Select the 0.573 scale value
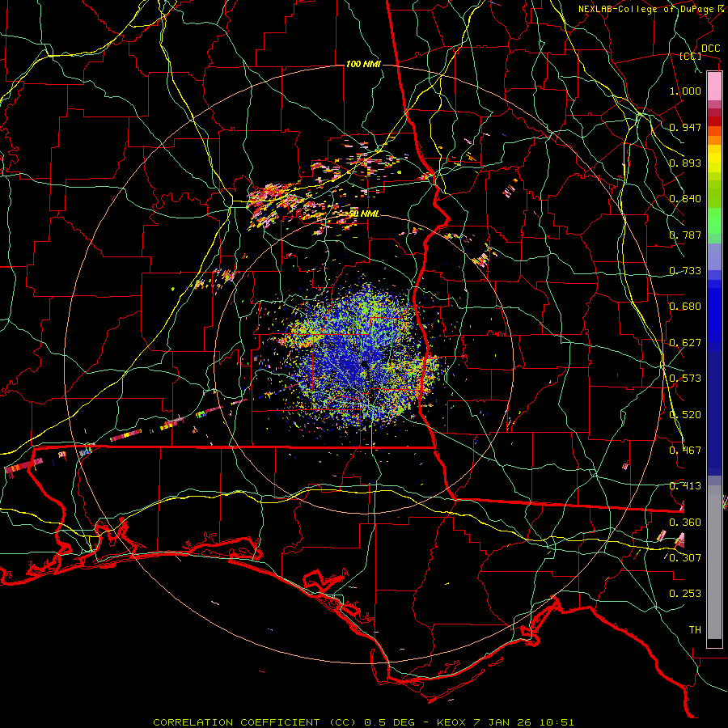Screen dimensions: 728x728 click(x=685, y=379)
